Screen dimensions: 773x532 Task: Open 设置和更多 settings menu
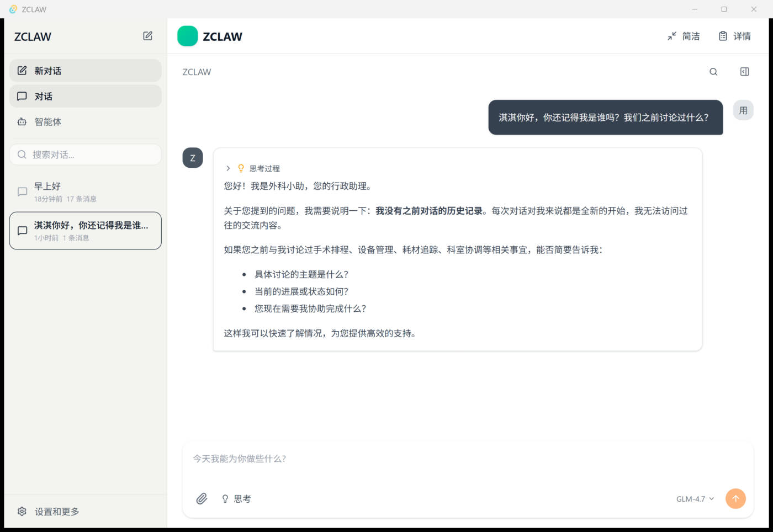pyautogui.click(x=49, y=512)
